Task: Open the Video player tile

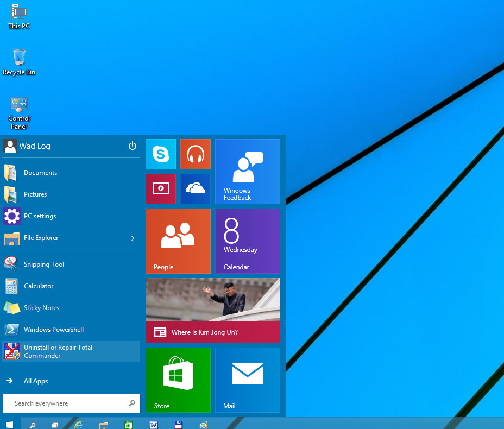Action: 161,188
